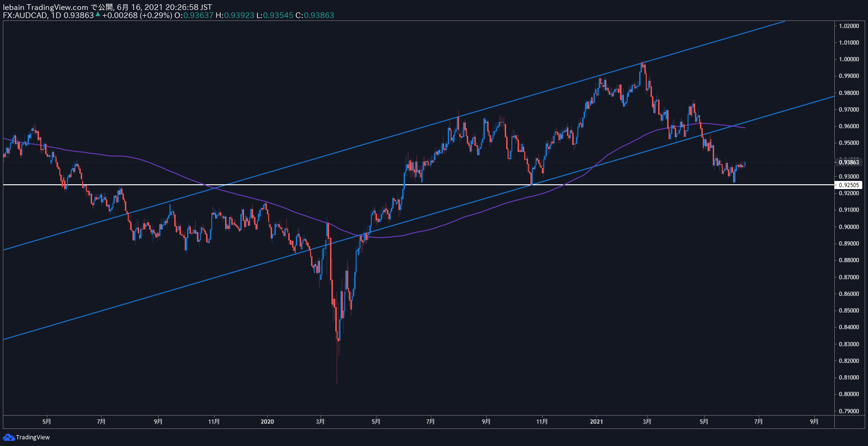This screenshot has width=868, height=446.
Task: Click price axis label '0.85000'
Action: [849, 311]
